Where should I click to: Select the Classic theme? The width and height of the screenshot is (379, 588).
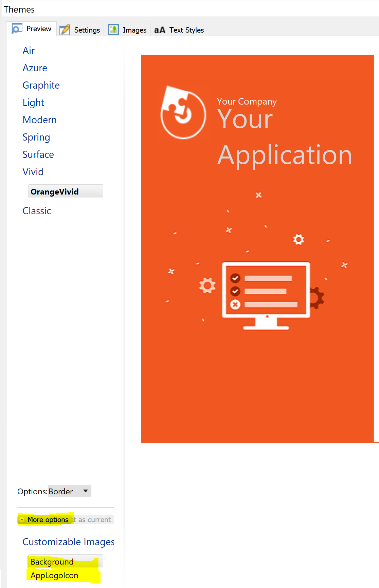37,211
